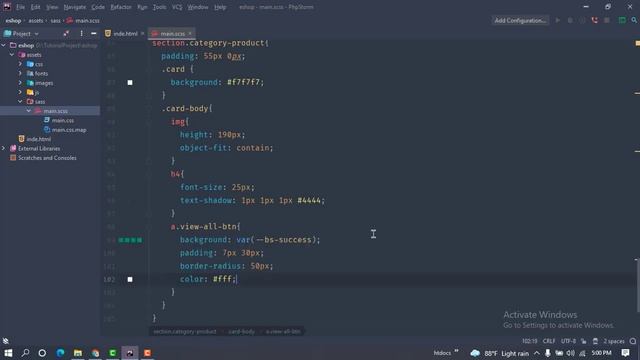Change the UTF-8 file encoding
The height and width of the screenshot is (360, 640).
pos(568,341)
